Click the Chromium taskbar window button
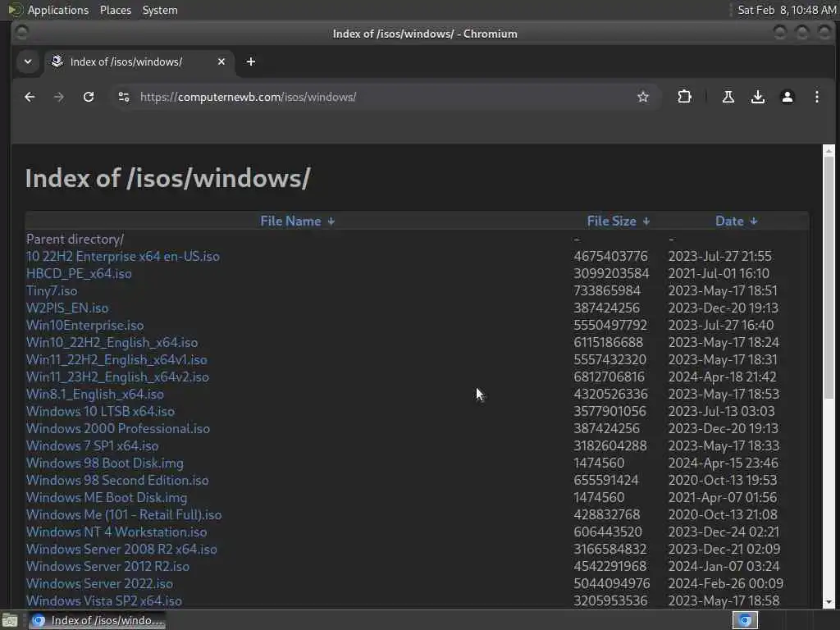840x630 pixels. click(x=97, y=620)
